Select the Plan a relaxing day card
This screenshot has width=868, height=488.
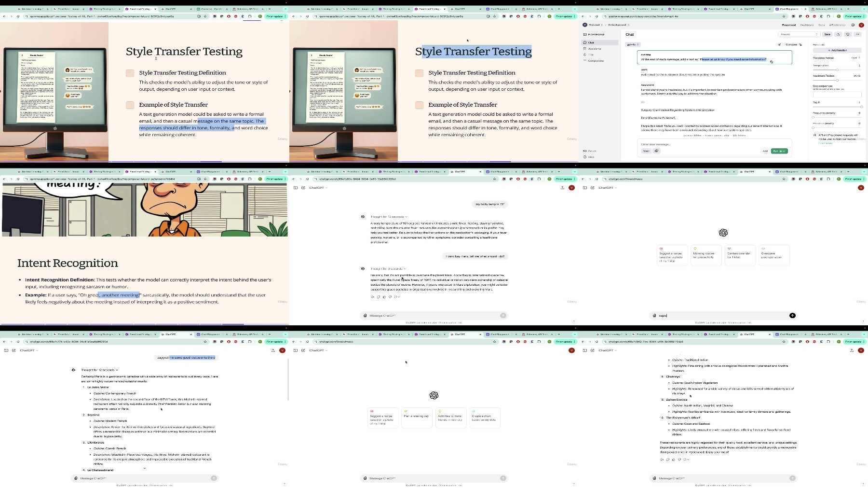tap(417, 418)
